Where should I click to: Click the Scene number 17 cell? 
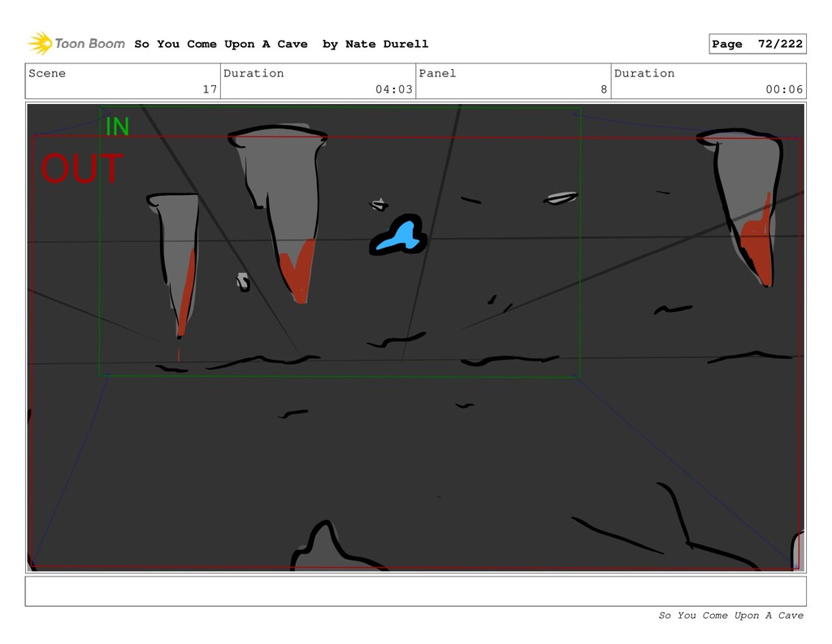(123, 81)
